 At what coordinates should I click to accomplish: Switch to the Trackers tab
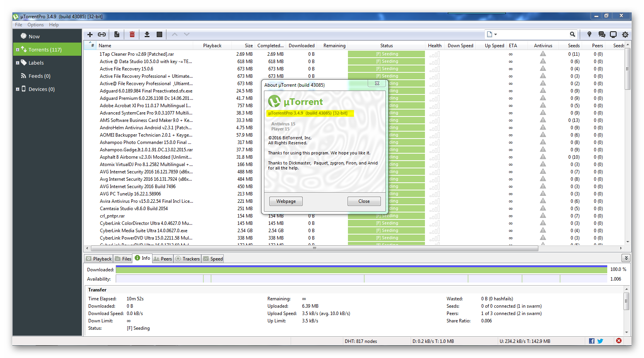coord(188,259)
